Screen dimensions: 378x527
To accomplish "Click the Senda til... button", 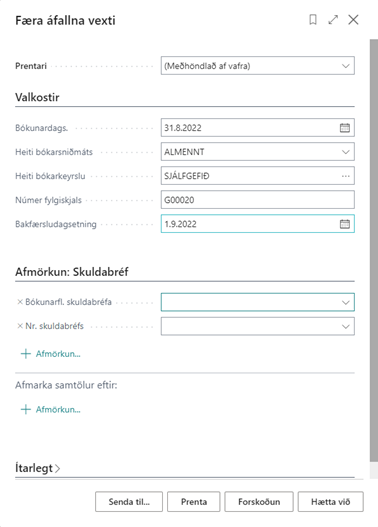I will click(x=129, y=502).
